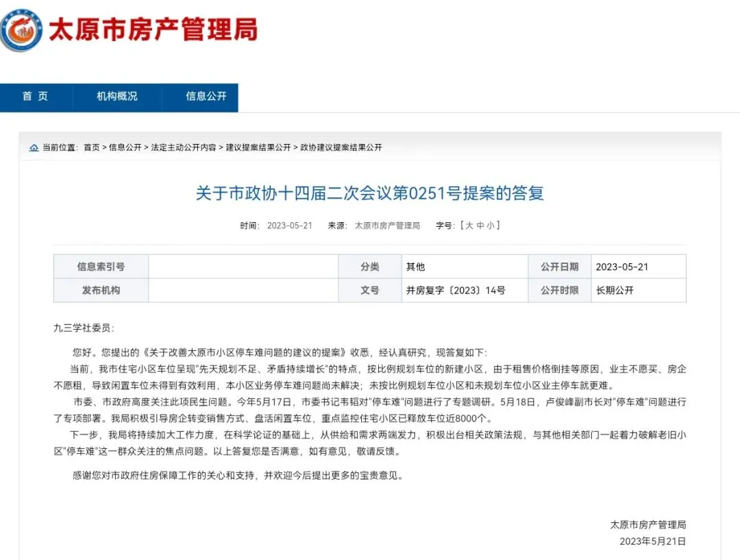Image resolution: width=740 pixels, height=560 pixels.
Task: Click the 发布机构 table header cell
Action: tap(101, 291)
